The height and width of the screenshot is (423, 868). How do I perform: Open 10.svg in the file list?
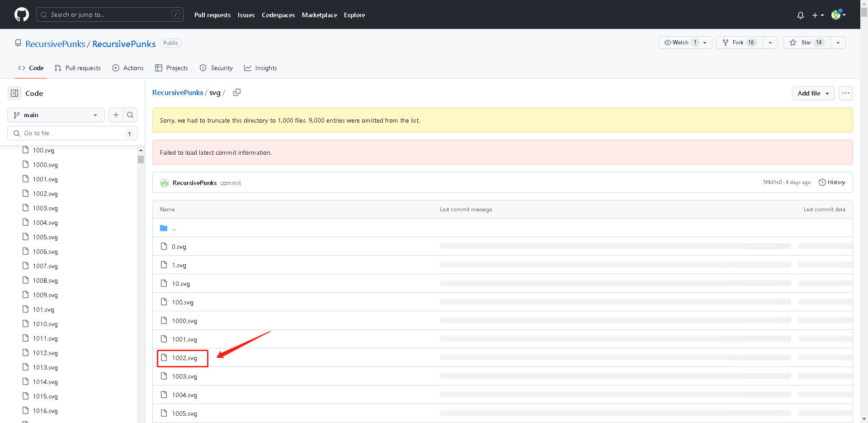tap(181, 284)
